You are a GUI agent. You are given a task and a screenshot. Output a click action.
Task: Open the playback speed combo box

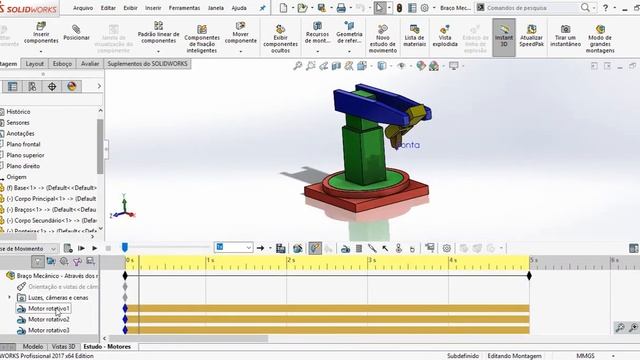click(233, 247)
